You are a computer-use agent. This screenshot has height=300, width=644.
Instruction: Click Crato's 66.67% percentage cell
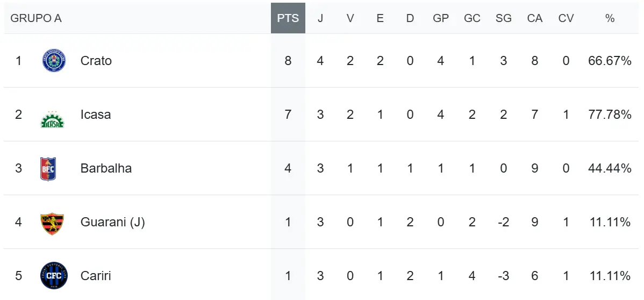click(x=610, y=61)
